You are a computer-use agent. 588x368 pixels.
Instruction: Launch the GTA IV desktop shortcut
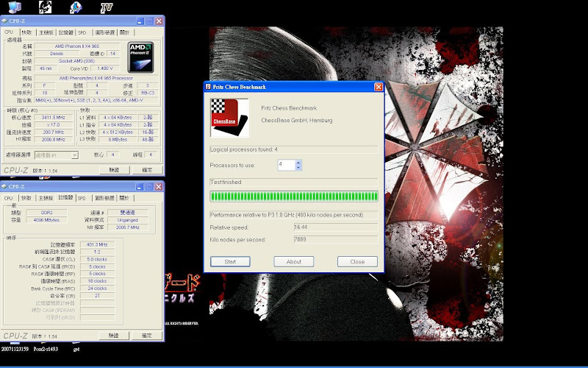pyautogui.click(x=107, y=7)
